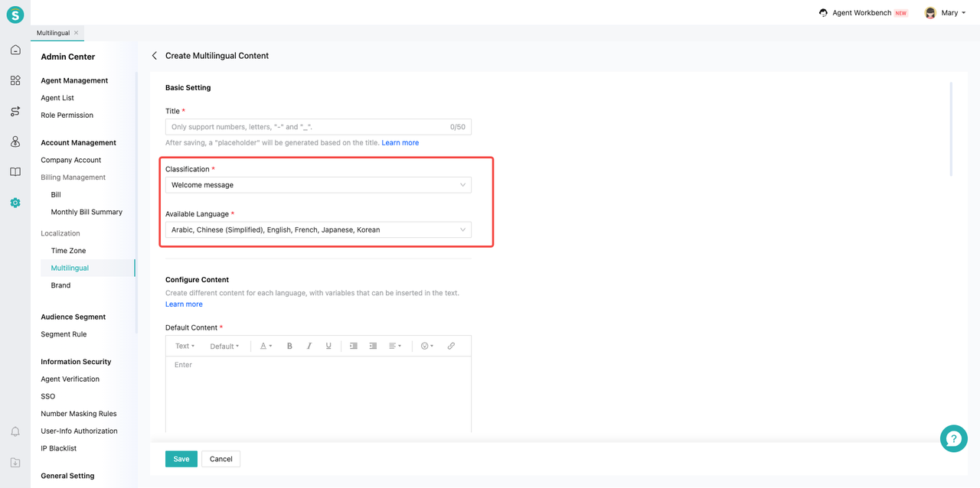Open Brand under Localization
The height and width of the screenshot is (488, 980).
[x=60, y=285]
